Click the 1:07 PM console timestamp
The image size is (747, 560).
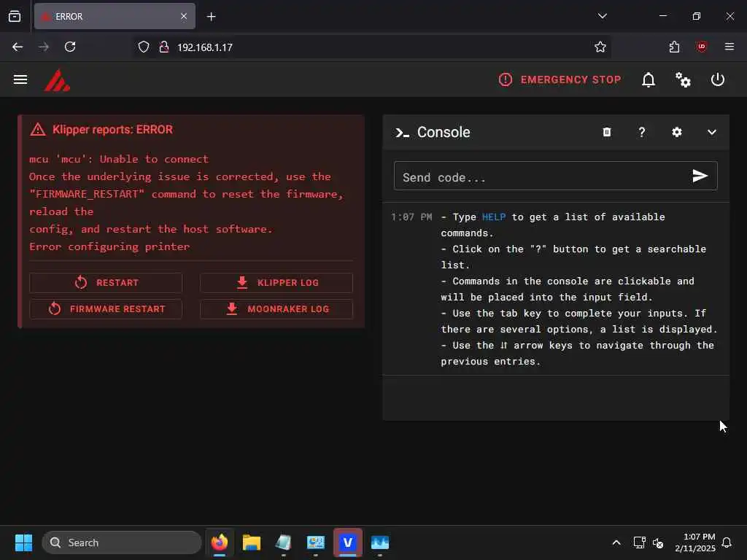click(411, 217)
